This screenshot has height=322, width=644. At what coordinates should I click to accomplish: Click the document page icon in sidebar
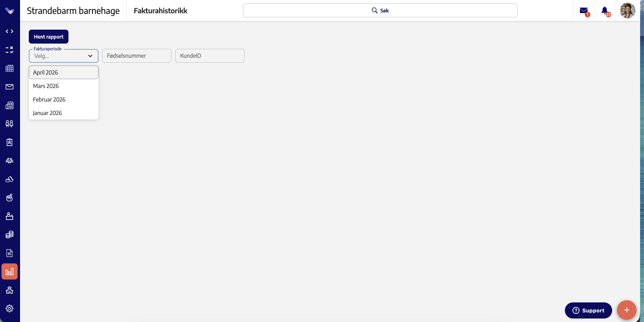coord(10,253)
